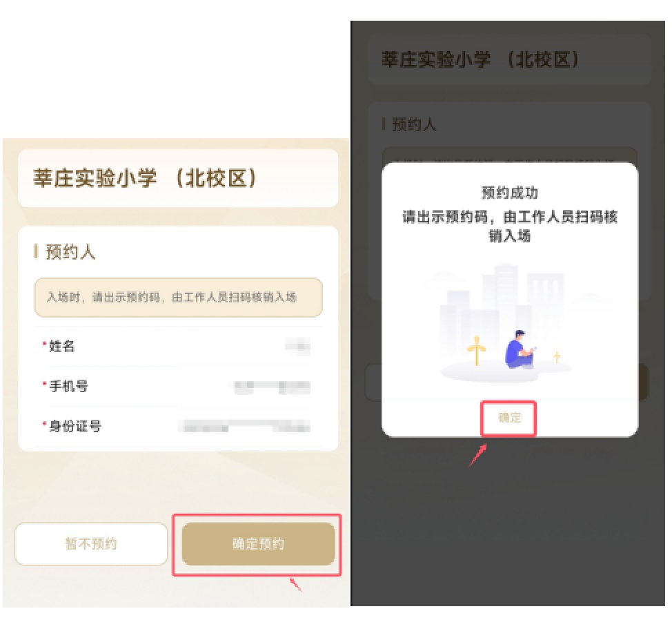Viewport: 672px width, 620px height.
Task: Decline with 暂不预约 button
Action: click(x=91, y=543)
